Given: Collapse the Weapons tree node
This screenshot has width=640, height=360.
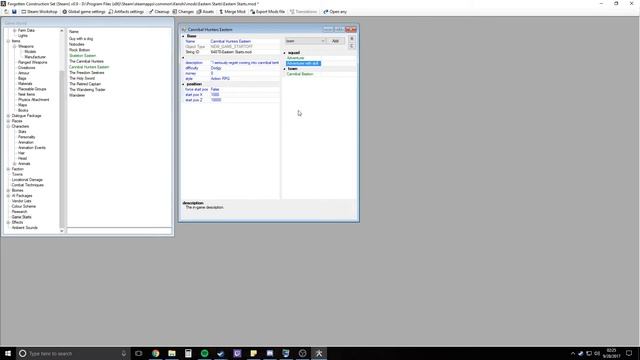Looking at the screenshot, I should pos(15,47).
